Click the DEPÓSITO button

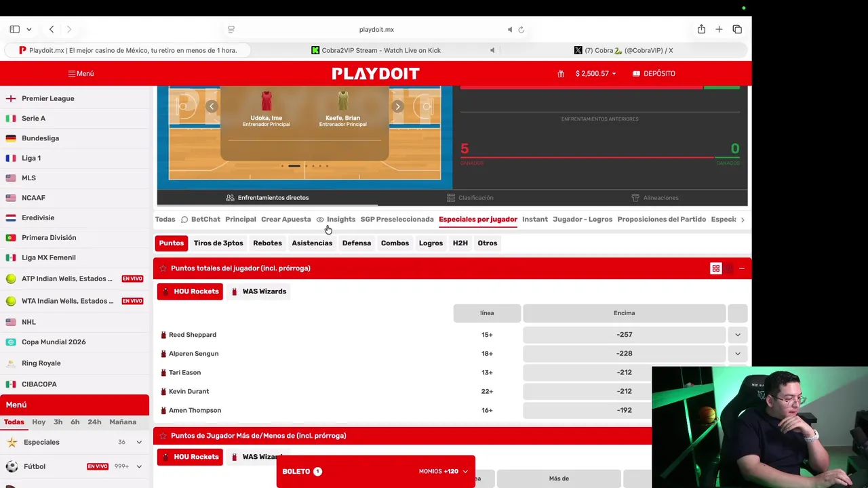tap(654, 73)
